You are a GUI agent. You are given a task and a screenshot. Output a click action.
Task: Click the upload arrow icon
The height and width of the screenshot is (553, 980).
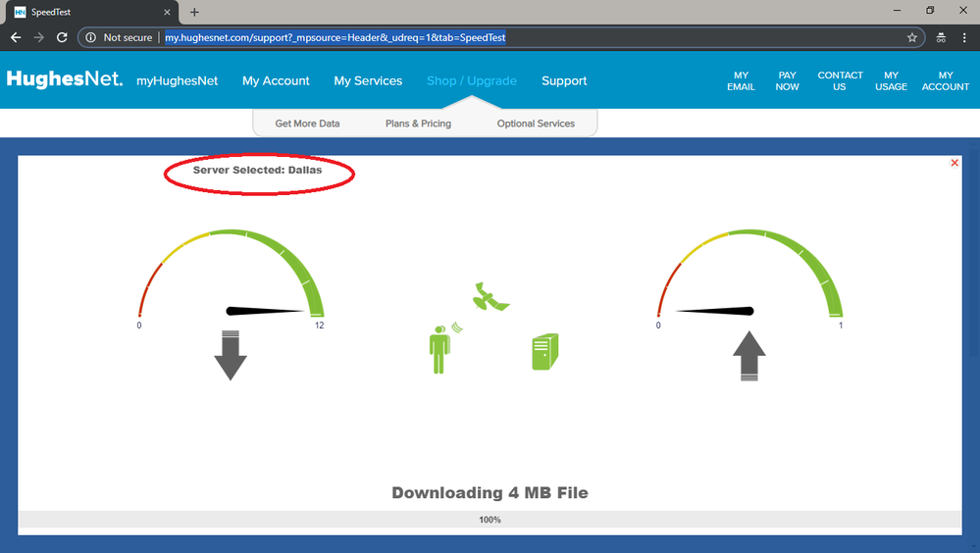pyautogui.click(x=748, y=355)
